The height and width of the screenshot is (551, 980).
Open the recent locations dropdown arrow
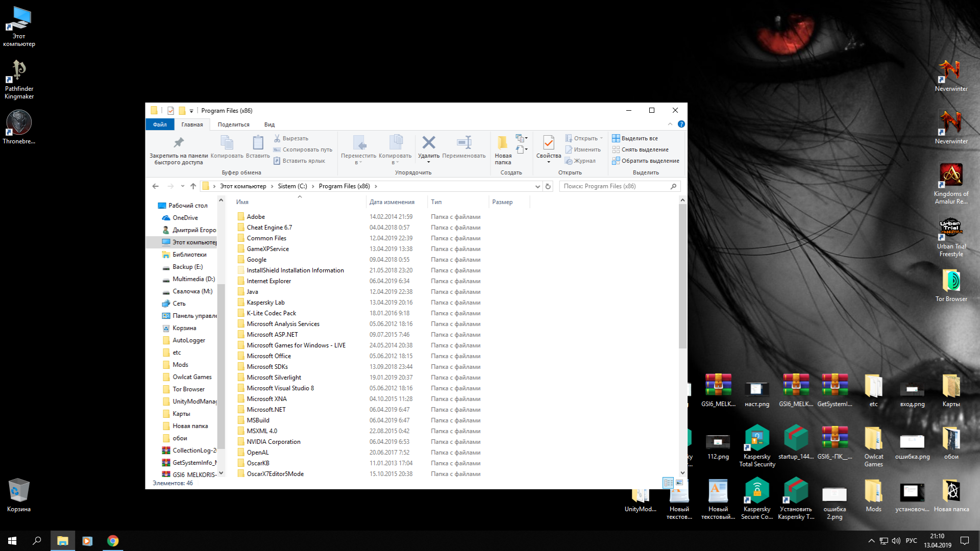pyautogui.click(x=182, y=186)
